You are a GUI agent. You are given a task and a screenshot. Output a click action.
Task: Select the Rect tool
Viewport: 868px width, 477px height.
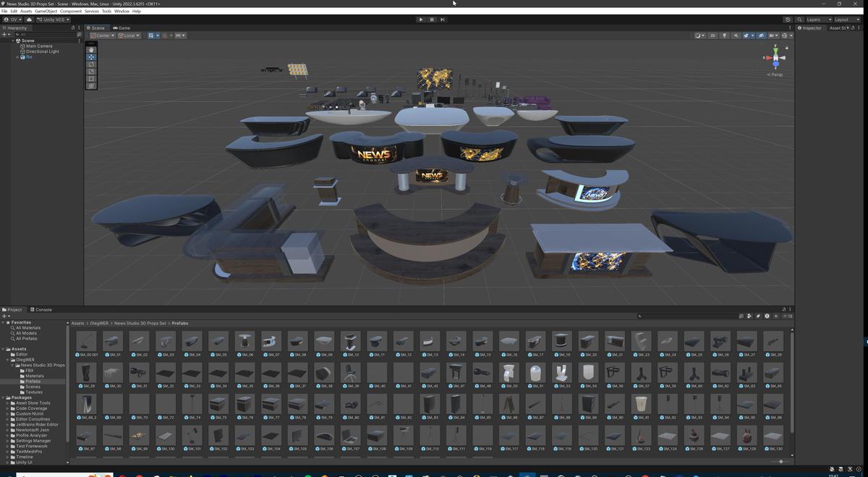91,78
